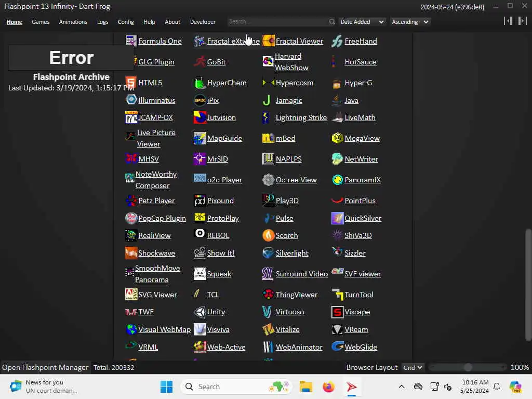The width and height of the screenshot is (532, 399).
Task: Open the Lightning Strike link
Action: [x=301, y=117]
